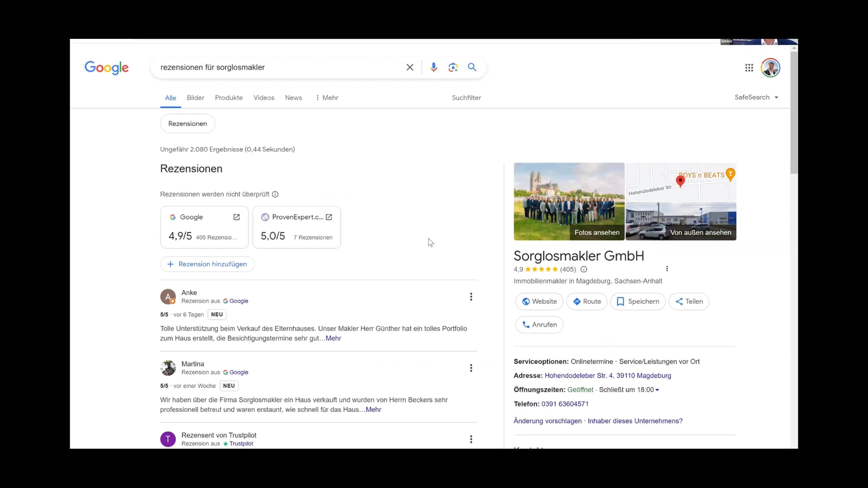Click 'Inhaber dieses Unternehmens?' link

pyautogui.click(x=635, y=421)
